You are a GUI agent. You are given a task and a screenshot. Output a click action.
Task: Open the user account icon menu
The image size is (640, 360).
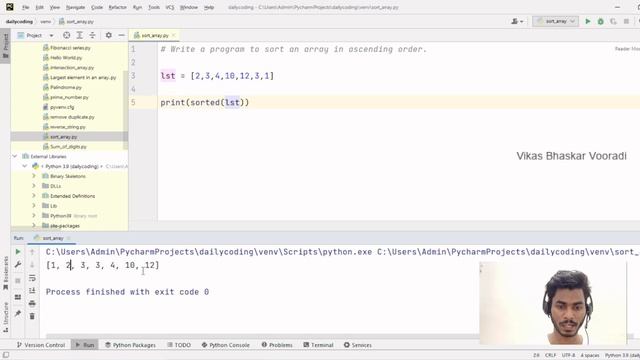(517, 21)
